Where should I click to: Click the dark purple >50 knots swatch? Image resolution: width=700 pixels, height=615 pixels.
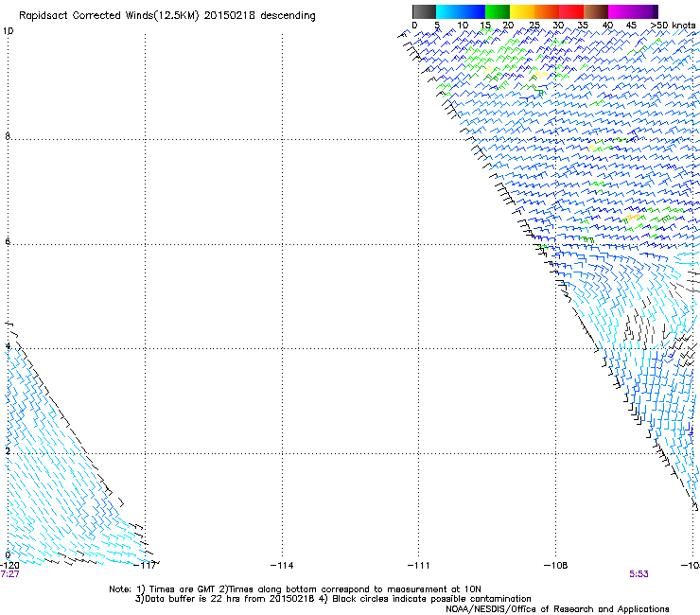(x=656, y=11)
